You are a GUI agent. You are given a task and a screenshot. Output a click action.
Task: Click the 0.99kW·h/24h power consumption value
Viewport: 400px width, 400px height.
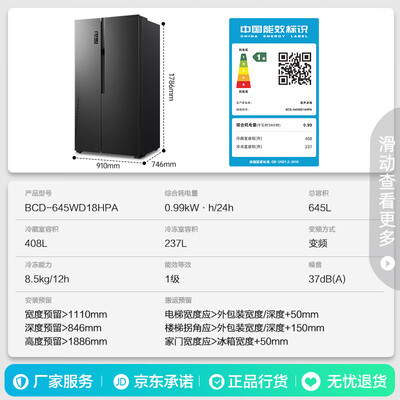click(199, 208)
